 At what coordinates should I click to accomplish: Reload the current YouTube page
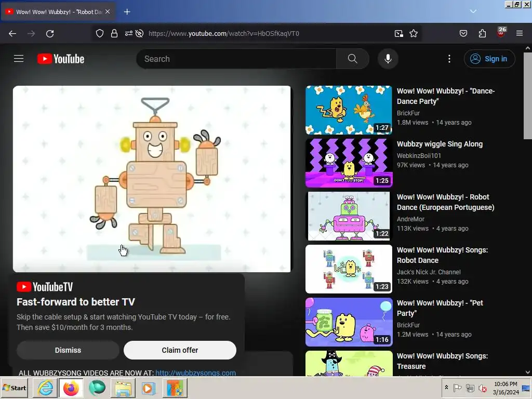tap(50, 34)
